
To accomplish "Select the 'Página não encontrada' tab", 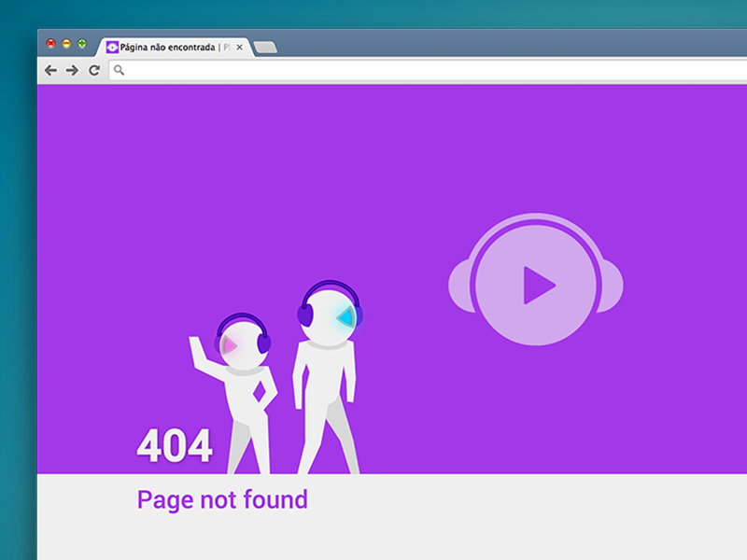I will [174, 48].
